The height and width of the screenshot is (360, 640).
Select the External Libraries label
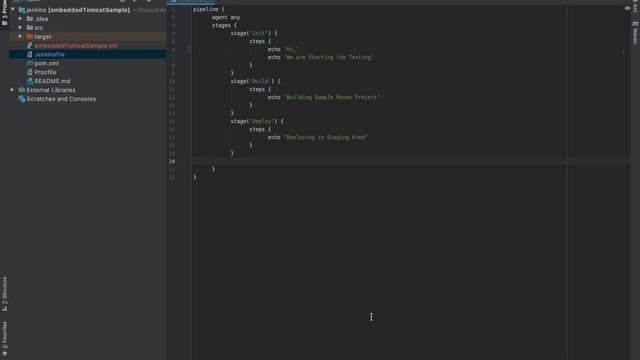pyautogui.click(x=51, y=90)
